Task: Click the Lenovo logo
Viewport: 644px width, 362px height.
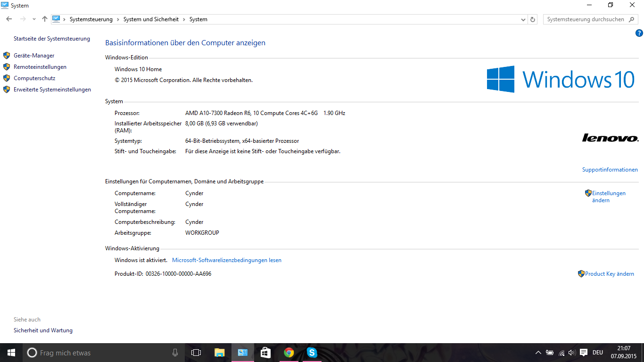Action: [611, 138]
